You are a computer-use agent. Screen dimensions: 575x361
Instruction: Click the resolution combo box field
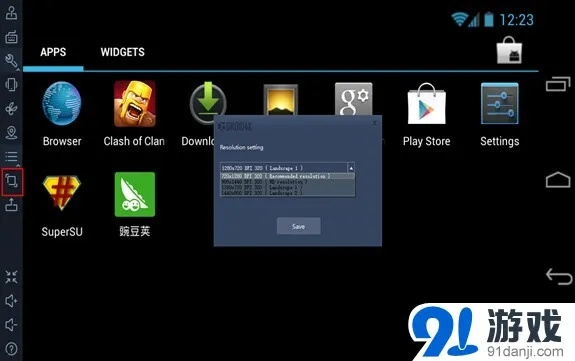pos(288,168)
